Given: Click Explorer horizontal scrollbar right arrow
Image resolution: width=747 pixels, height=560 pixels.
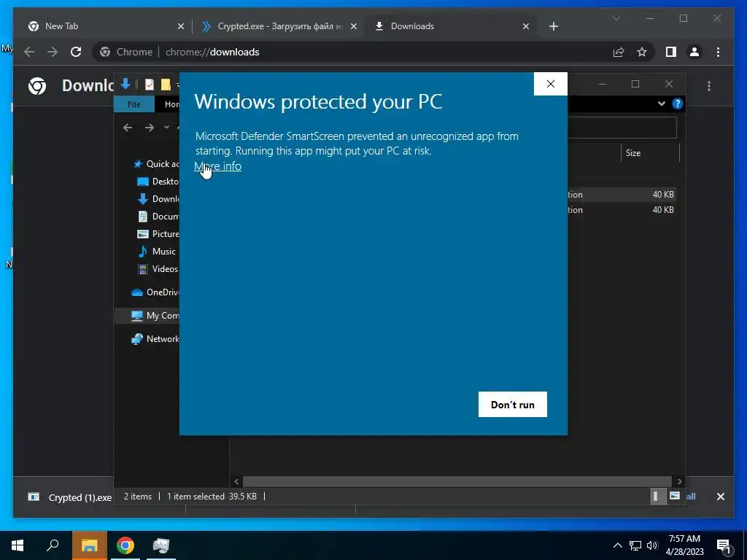Looking at the screenshot, I should [679, 481].
